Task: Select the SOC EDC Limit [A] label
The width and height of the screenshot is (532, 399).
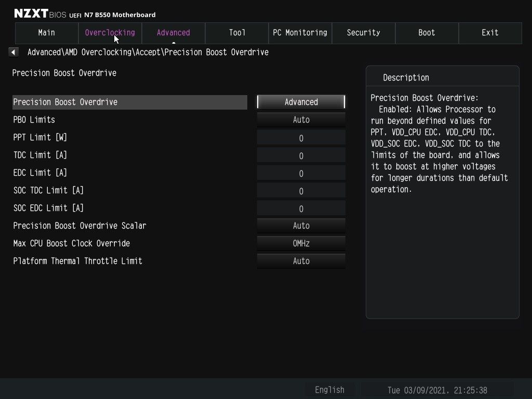Action: click(48, 208)
